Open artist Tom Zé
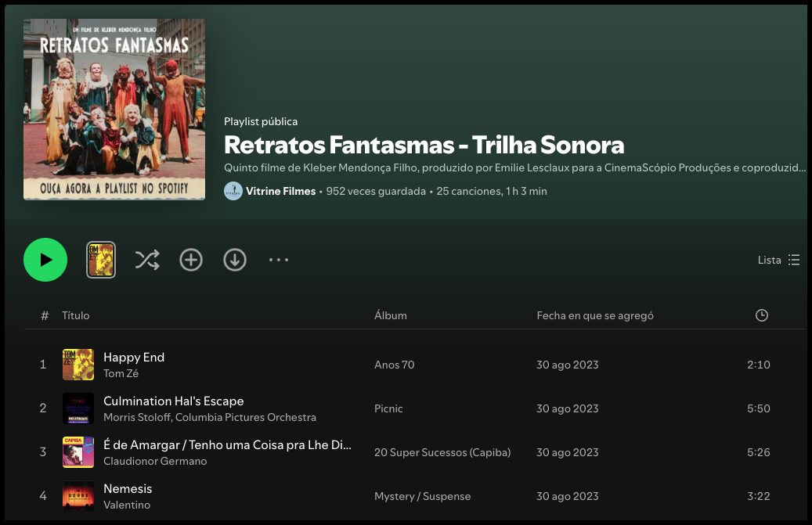The height and width of the screenshot is (525, 812). 121,373
